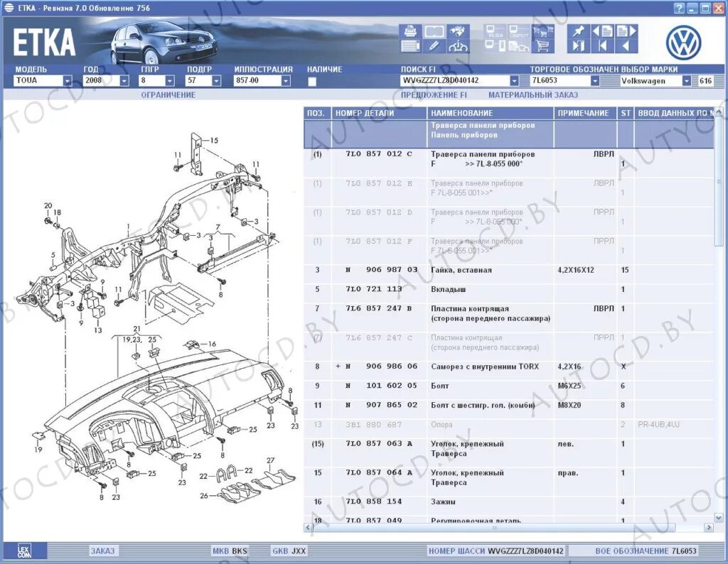728x564 pixels.
Task: Select part row 7L0 857 012 E
Action: tap(509, 192)
